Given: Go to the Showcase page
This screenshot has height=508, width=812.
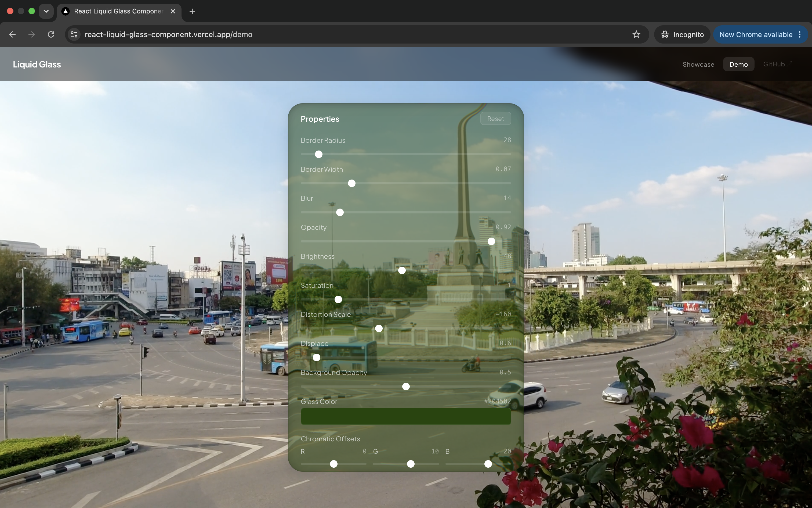Looking at the screenshot, I should [x=698, y=65].
